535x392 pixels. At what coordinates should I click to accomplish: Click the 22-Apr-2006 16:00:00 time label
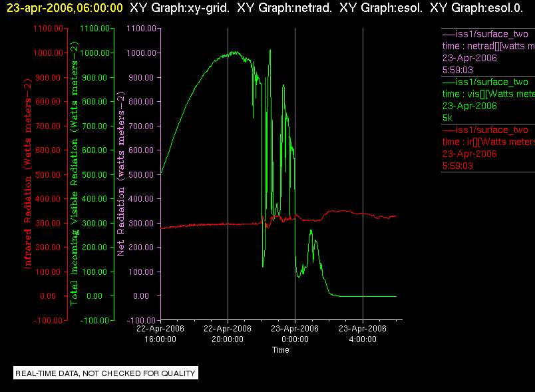(x=160, y=333)
